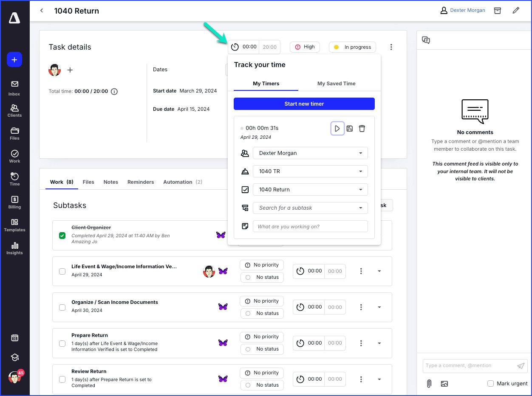The image size is (532, 396).
Task: Click the blue plus create button
Action: [14, 60]
